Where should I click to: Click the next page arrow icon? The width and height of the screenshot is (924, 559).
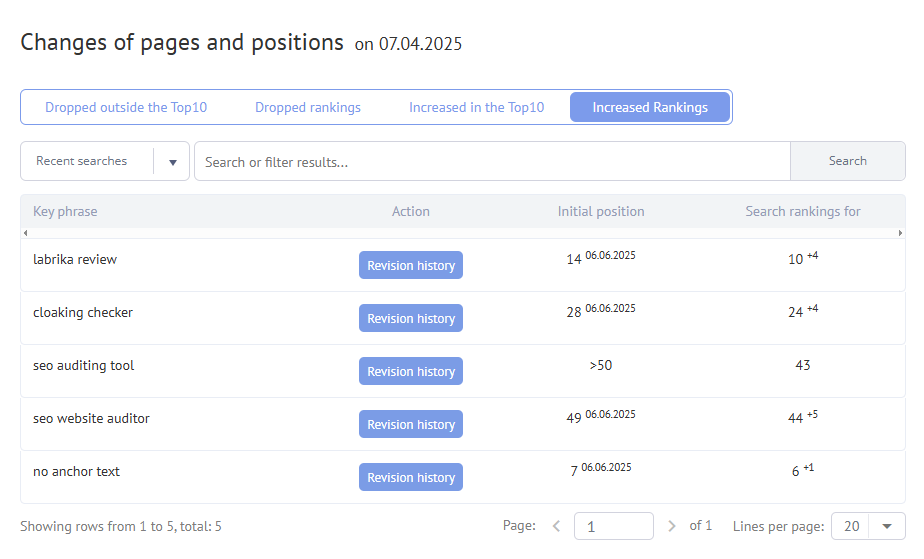[671, 526]
